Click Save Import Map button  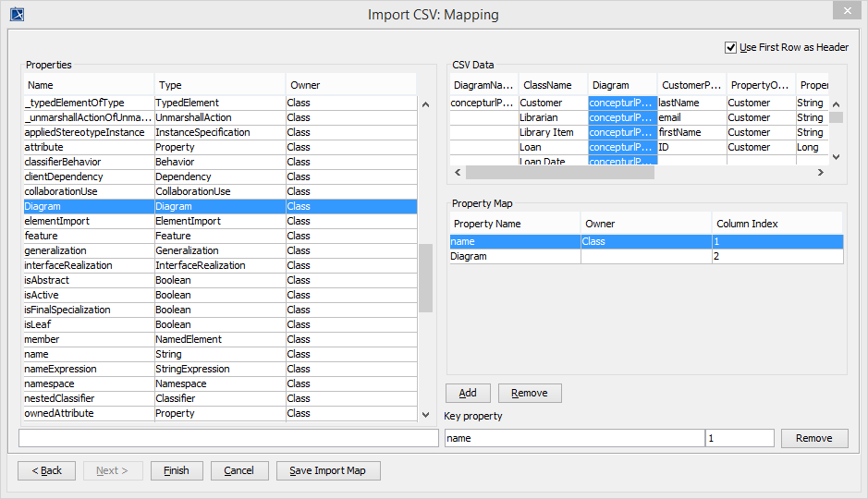(327, 470)
